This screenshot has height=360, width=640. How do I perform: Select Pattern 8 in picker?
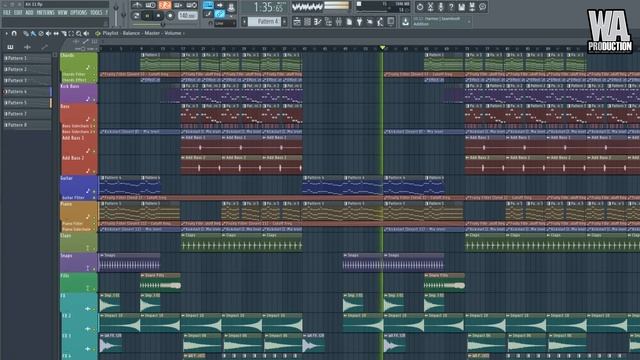point(27,125)
